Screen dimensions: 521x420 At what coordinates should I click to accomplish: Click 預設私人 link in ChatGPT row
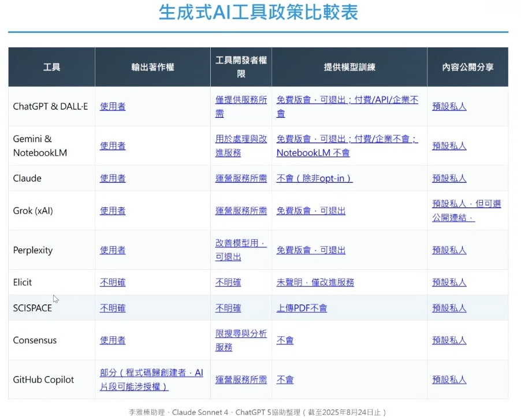click(x=449, y=107)
